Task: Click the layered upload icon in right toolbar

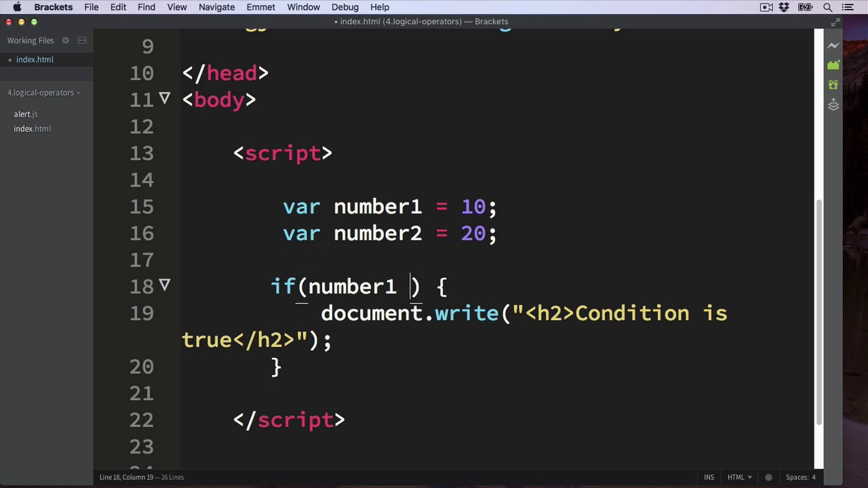Action: [833, 104]
